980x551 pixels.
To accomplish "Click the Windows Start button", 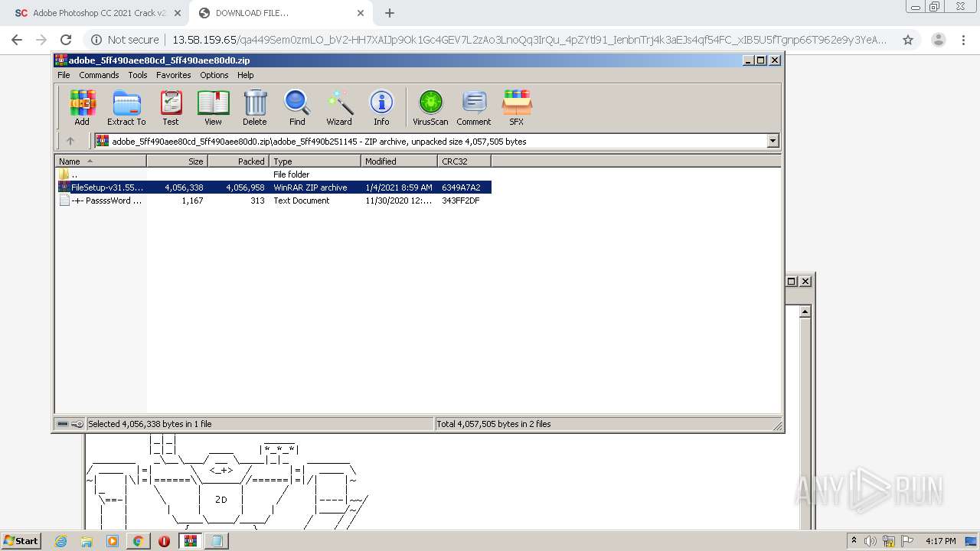I will [x=21, y=540].
